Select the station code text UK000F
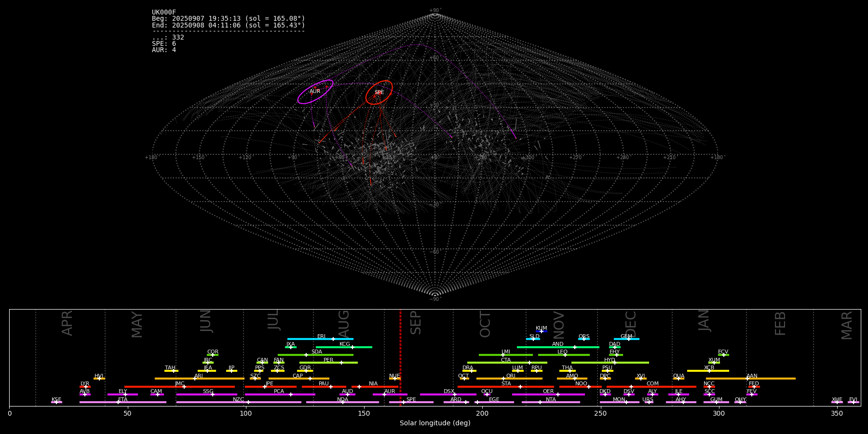 pyautogui.click(x=164, y=13)
